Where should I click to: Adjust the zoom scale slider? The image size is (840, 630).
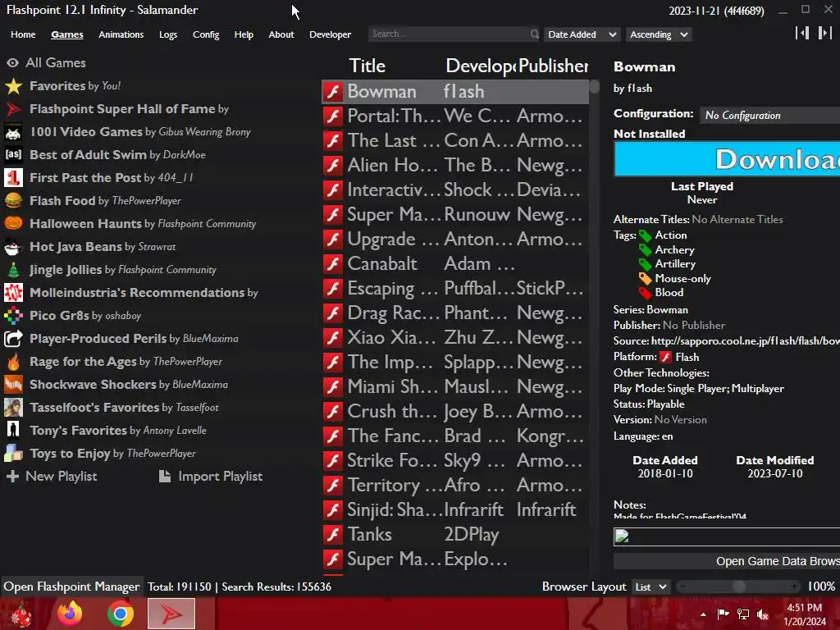[x=739, y=587]
